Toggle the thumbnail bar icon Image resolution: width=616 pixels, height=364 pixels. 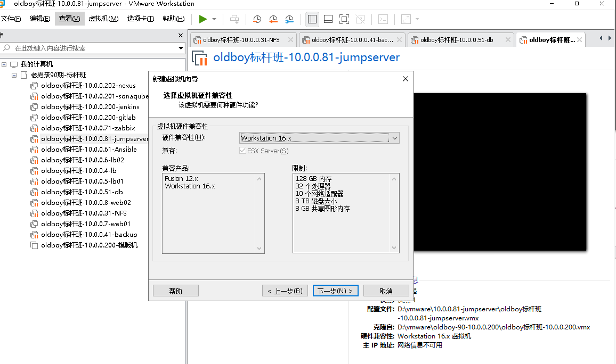328,19
